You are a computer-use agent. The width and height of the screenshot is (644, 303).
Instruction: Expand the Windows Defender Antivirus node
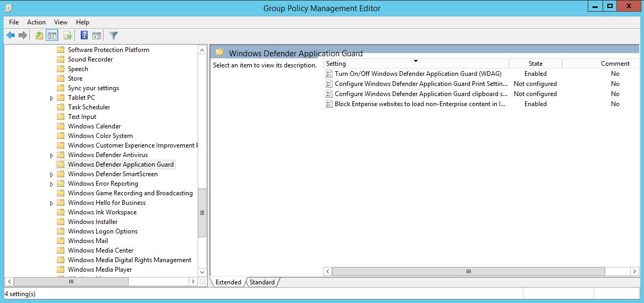tap(52, 155)
